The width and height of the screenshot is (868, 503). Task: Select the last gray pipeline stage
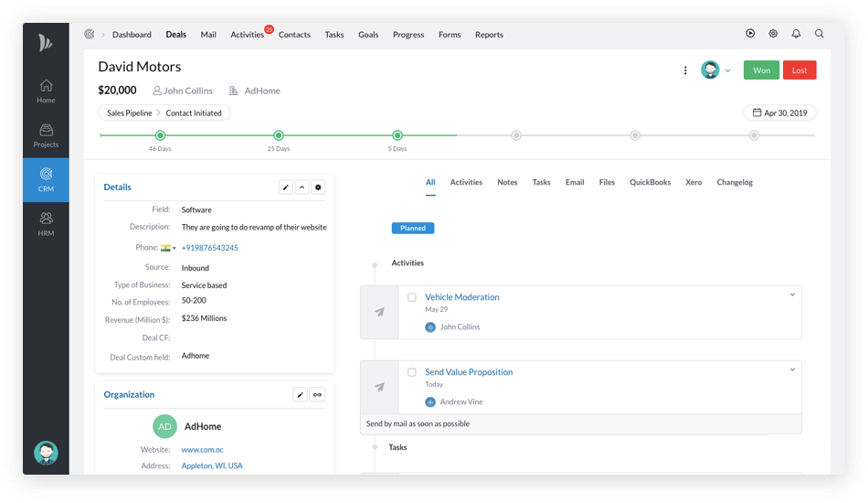[754, 135]
